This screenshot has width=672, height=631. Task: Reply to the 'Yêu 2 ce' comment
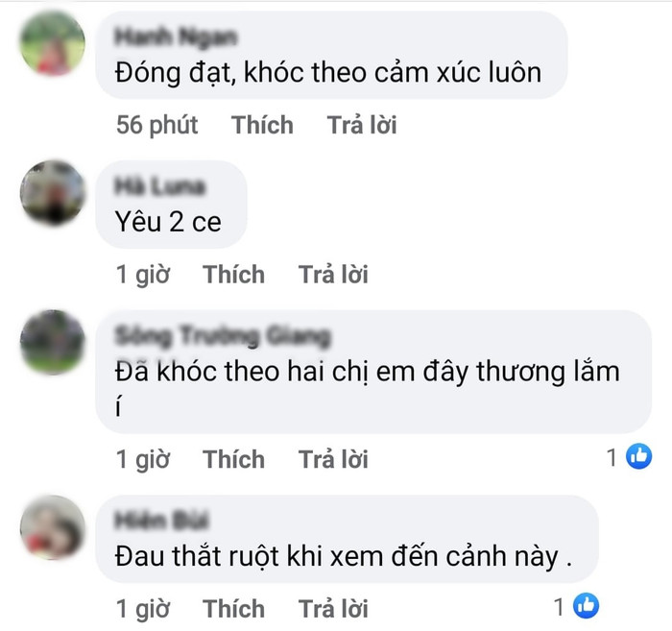point(333,275)
